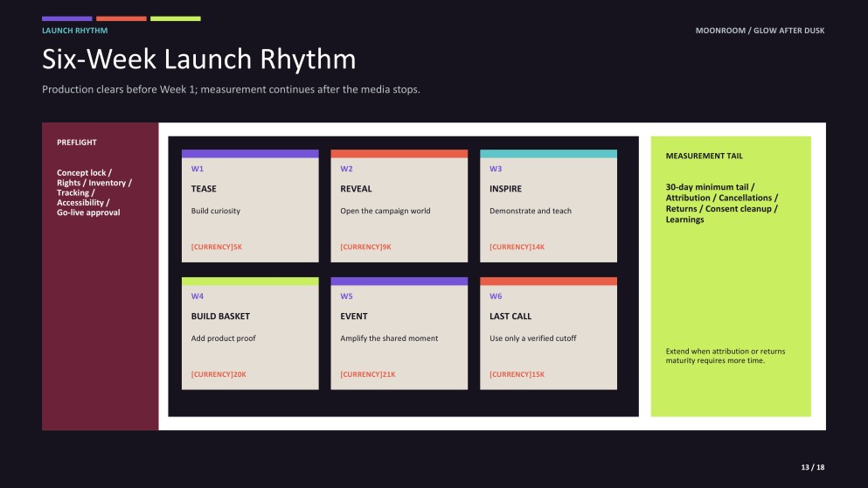This screenshot has width=868, height=488.
Task: Click the subtitle starting 'Production clears before Week 1'
Action: pos(231,89)
